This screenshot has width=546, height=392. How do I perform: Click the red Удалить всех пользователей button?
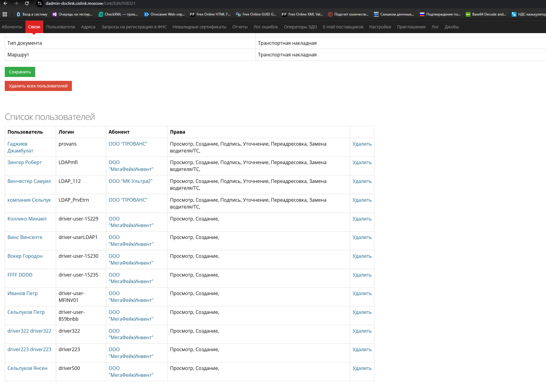tap(38, 86)
